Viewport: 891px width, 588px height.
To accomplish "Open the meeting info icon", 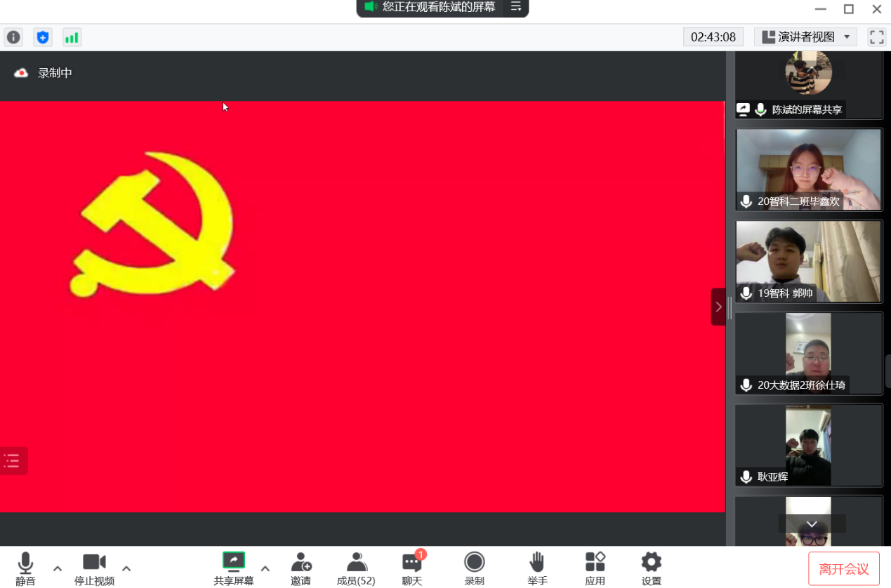I will pos(13,37).
